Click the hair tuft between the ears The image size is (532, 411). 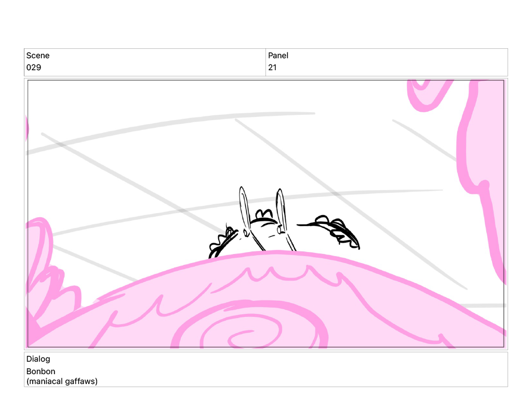(x=263, y=214)
